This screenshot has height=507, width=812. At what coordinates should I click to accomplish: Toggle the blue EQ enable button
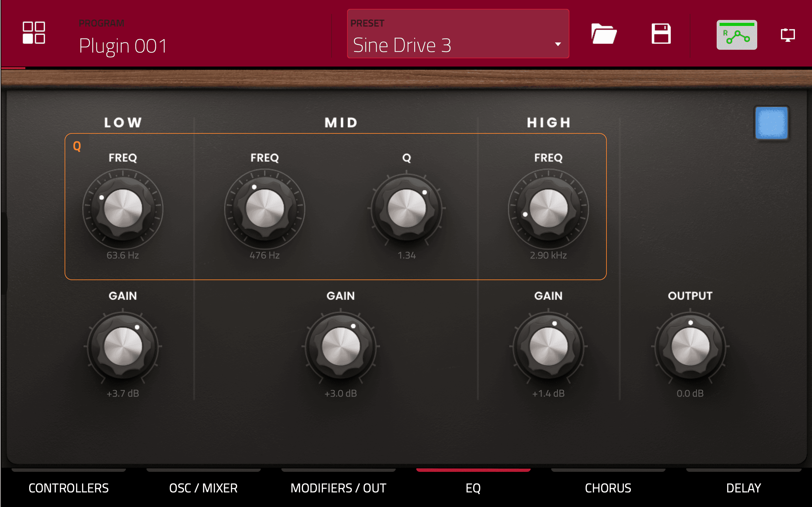tap(771, 123)
